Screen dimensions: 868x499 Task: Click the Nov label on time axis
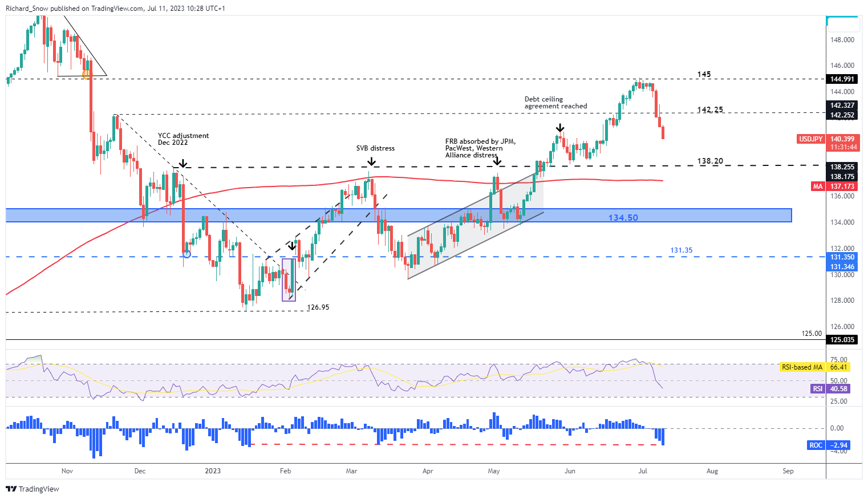[x=67, y=471]
